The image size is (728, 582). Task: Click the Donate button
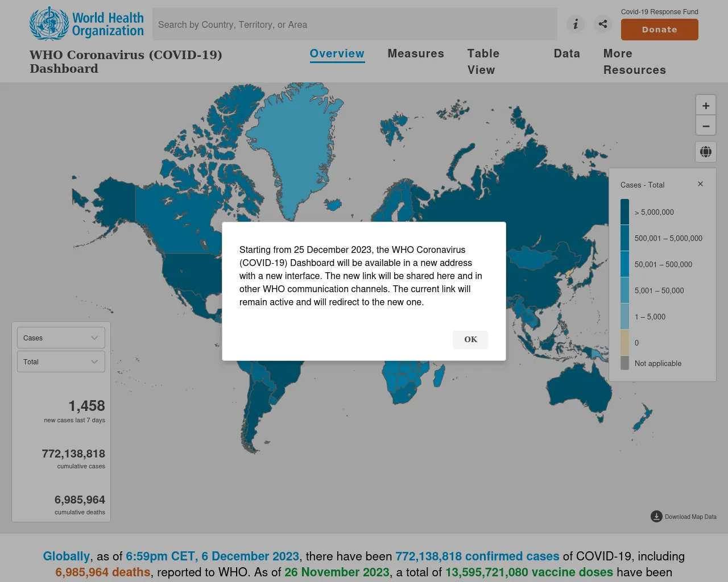[660, 30]
